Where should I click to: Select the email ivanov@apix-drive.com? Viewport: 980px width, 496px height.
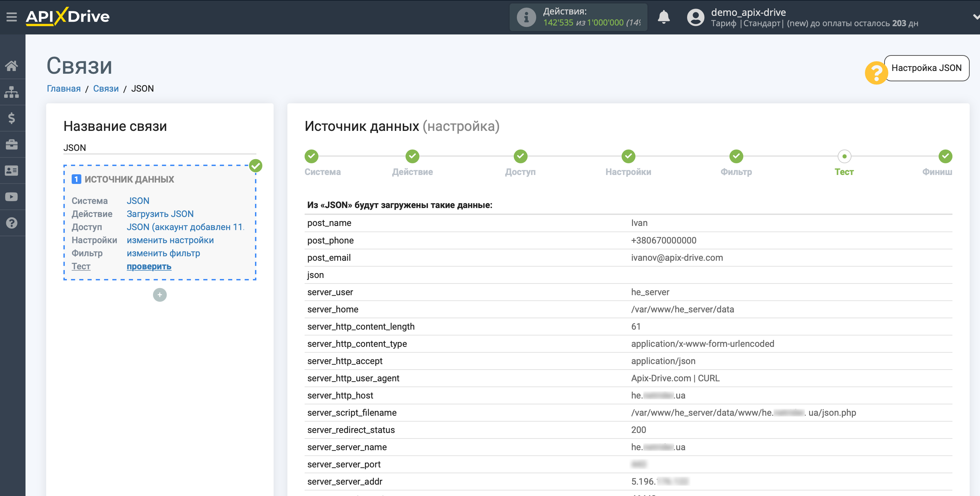(677, 258)
